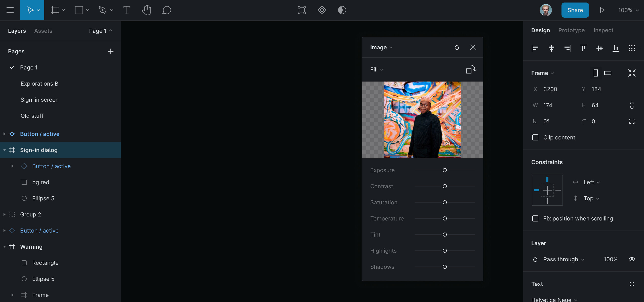Viewport: 644px width, 302px height.
Task: Toggle the Clip content checkbox
Action: 535,137
